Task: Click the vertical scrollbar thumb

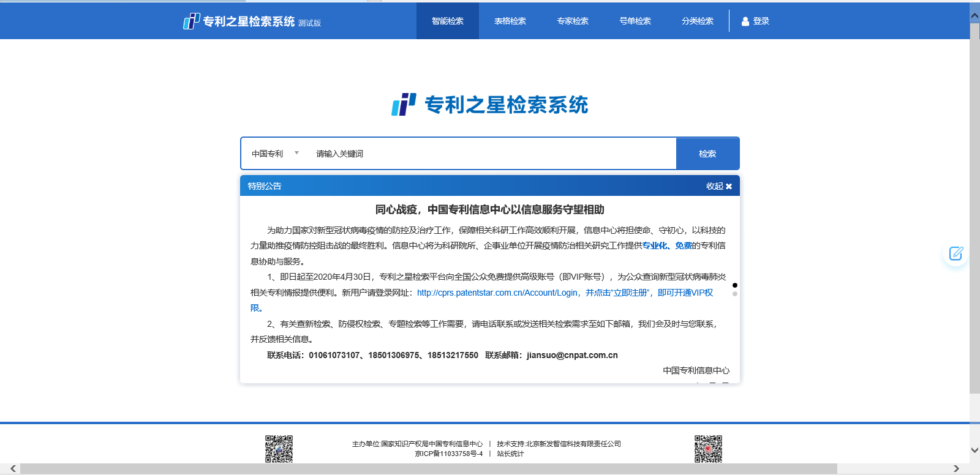Action: pyautogui.click(x=974, y=208)
